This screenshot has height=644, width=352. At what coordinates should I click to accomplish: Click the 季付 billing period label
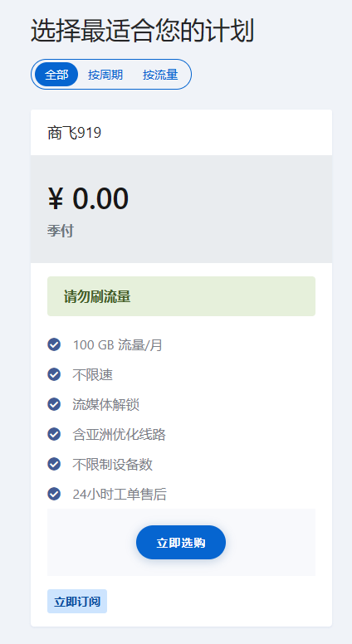(61, 231)
